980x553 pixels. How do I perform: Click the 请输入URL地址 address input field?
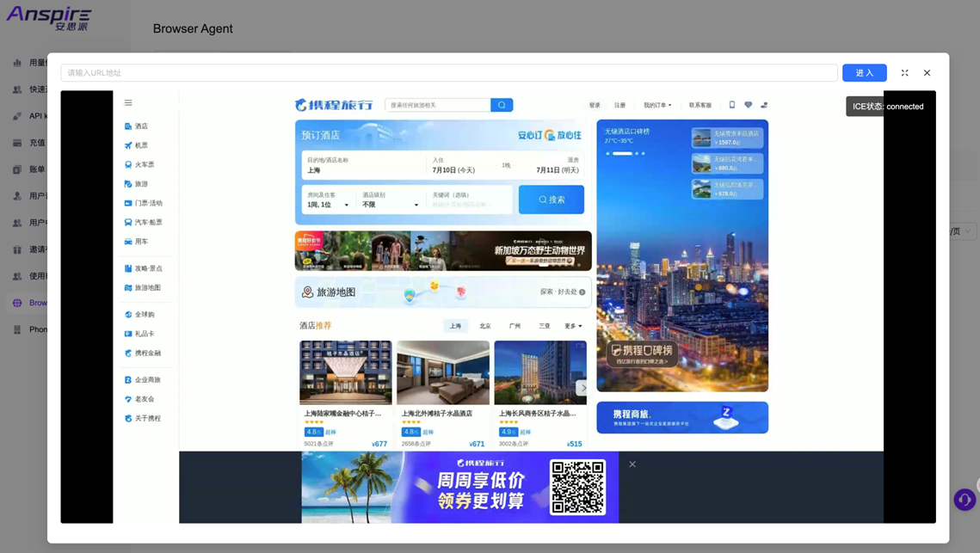pos(448,73)
